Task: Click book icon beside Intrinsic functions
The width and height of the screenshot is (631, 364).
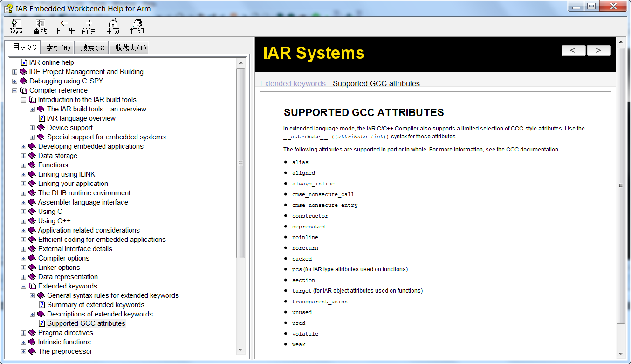Action: click(32, 342)
